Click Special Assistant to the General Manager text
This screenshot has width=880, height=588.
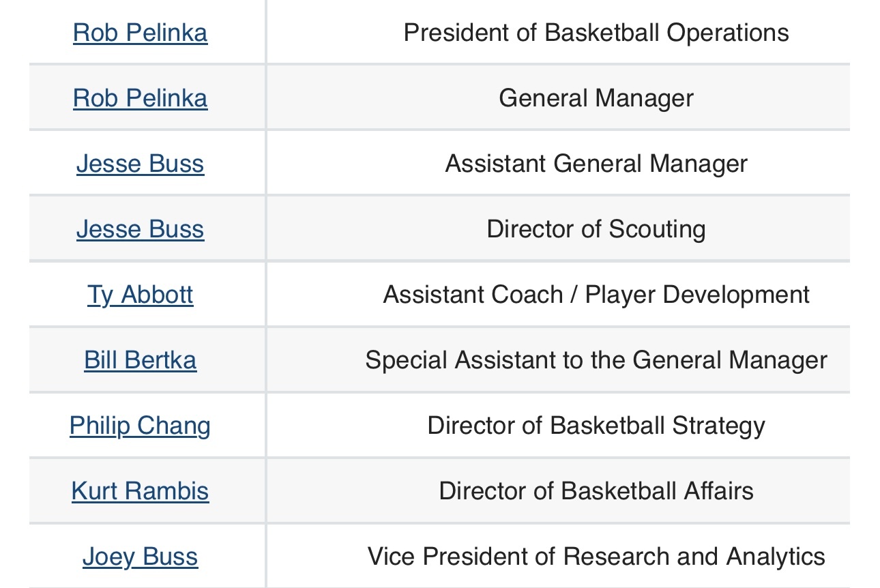[596, 360]
